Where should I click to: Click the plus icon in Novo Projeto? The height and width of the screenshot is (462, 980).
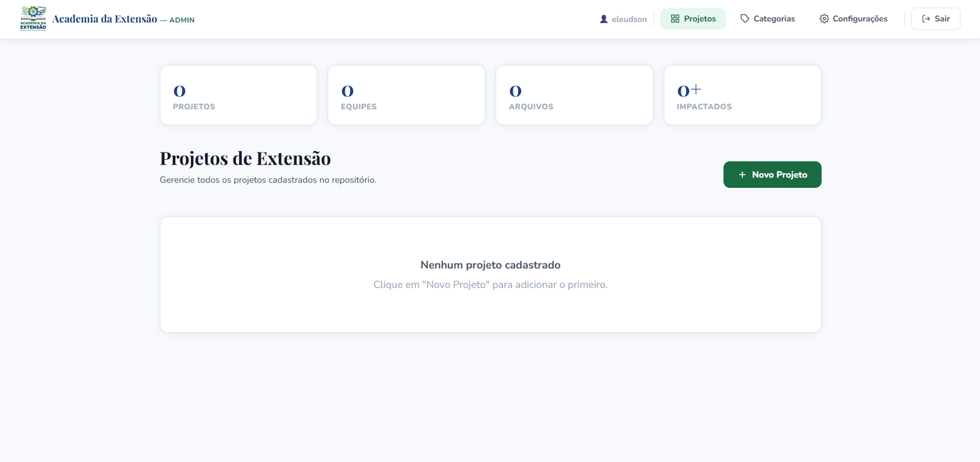[x=742, y=175]
